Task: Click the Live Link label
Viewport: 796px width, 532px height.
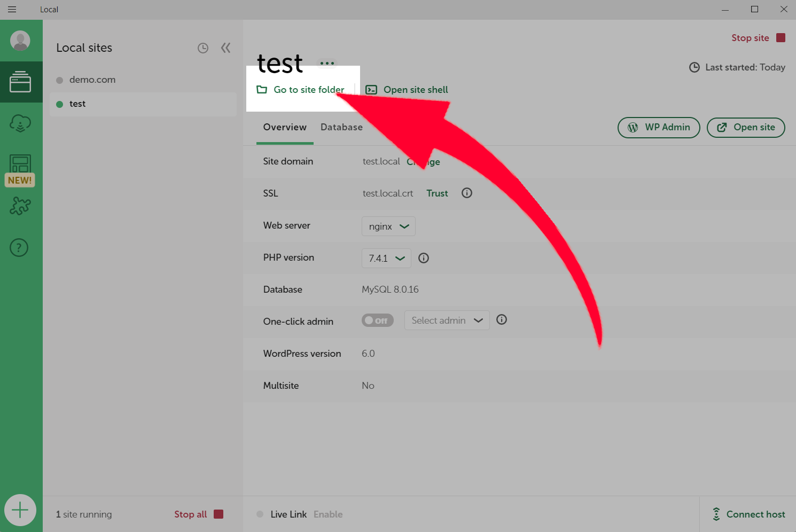Action: pyautogui.click(x=288, y=514)
